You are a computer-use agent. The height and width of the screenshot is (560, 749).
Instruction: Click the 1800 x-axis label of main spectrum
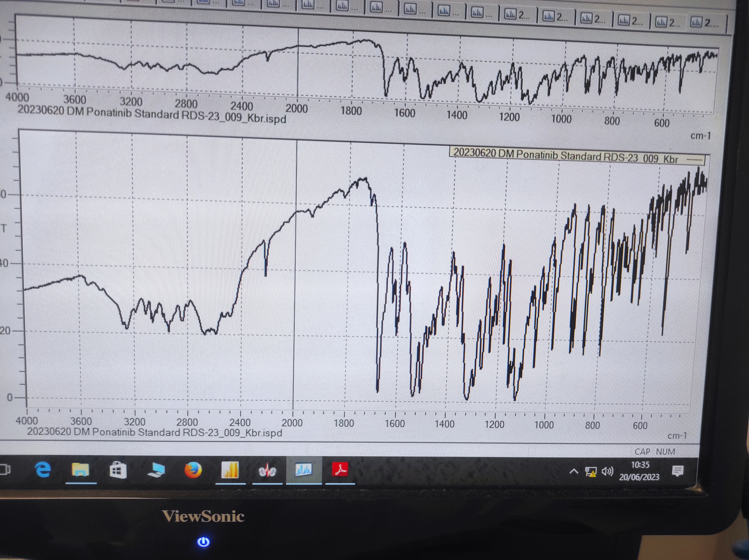(344, 423)
